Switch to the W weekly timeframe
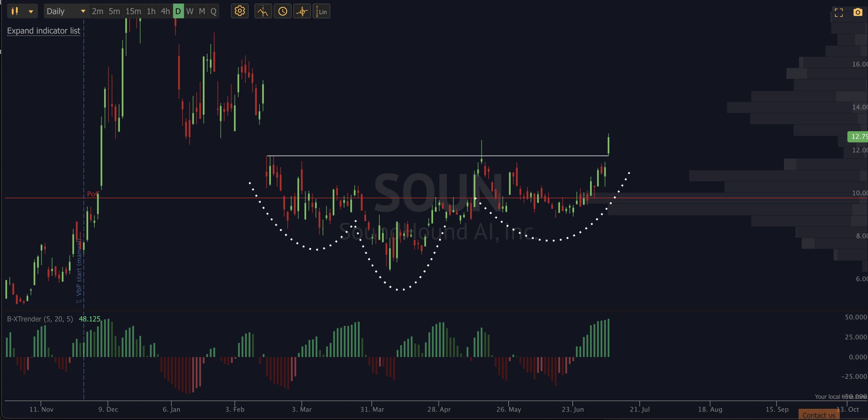The image size is (868, 420). 190,11
